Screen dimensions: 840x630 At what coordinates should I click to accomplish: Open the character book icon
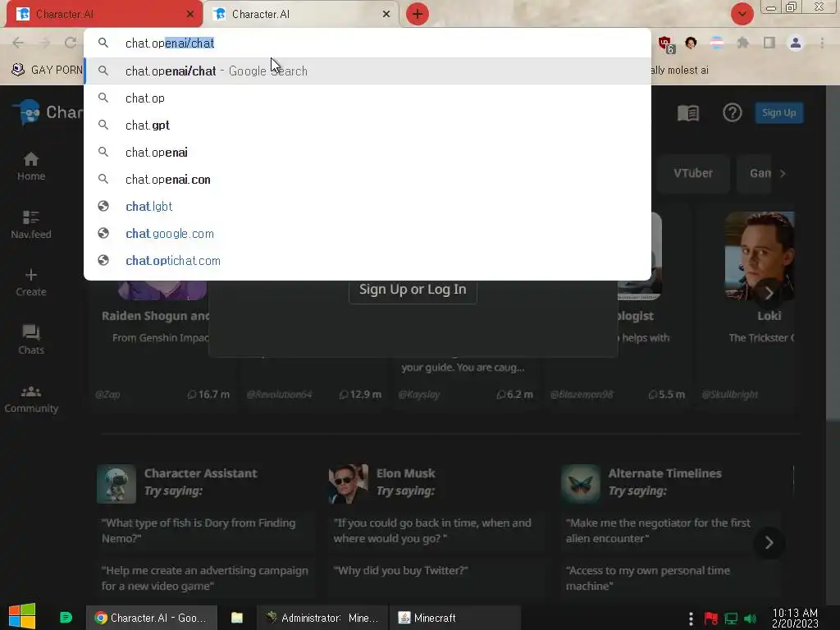coord(688,113)
